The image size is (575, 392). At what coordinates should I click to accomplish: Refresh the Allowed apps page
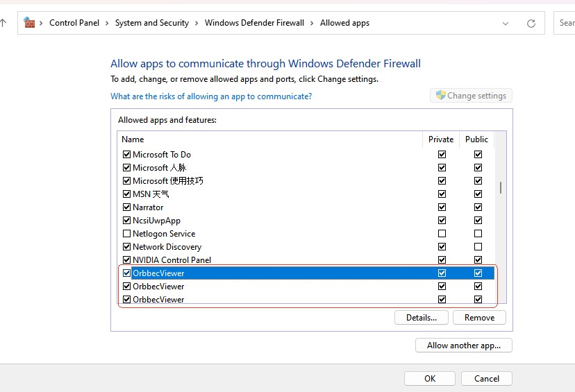tap(531, 23)
